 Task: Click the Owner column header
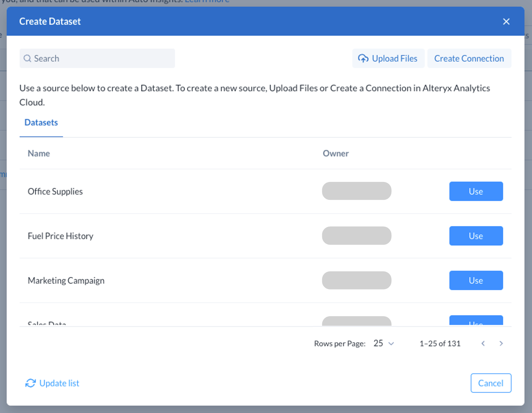335,153
